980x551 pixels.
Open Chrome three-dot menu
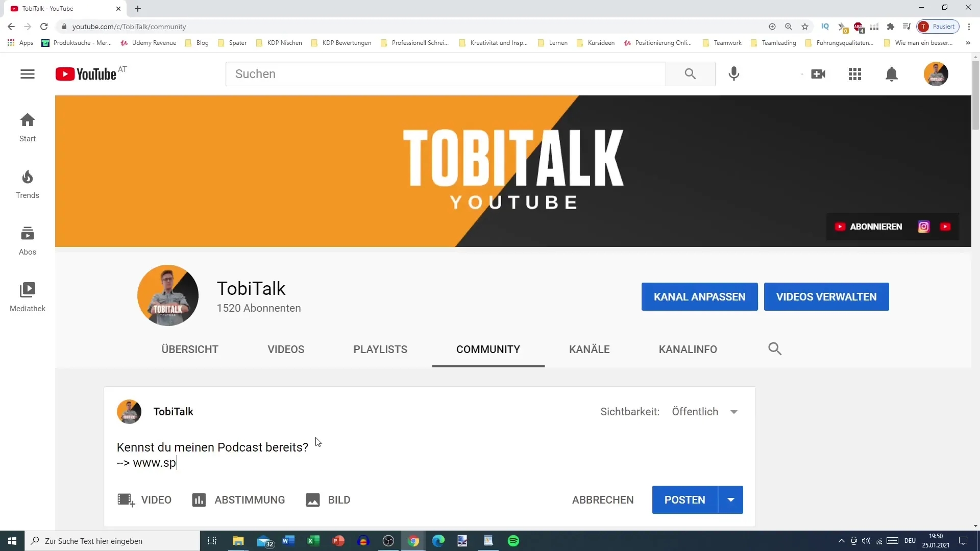tap(969, 27)
